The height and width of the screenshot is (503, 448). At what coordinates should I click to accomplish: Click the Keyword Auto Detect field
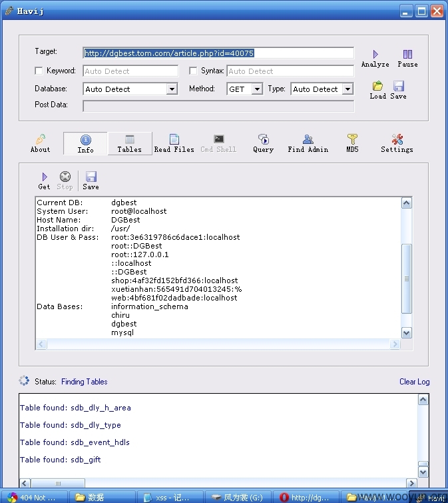point(130,71)
